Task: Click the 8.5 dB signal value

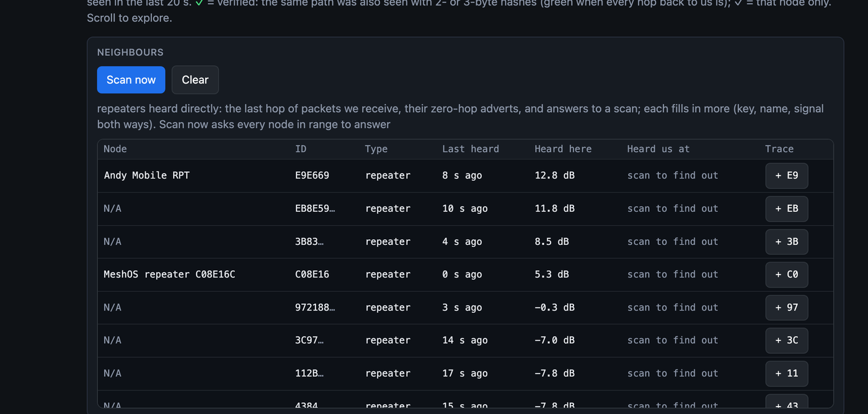Action: [552, 242]
